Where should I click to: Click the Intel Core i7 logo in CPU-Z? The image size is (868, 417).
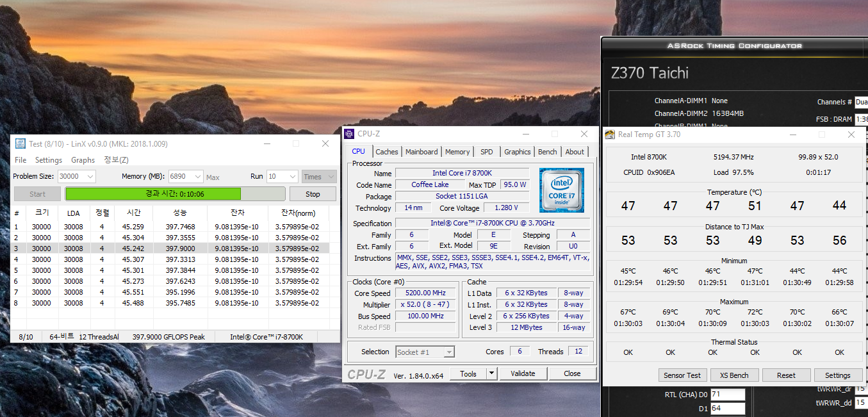coord(561,190)
